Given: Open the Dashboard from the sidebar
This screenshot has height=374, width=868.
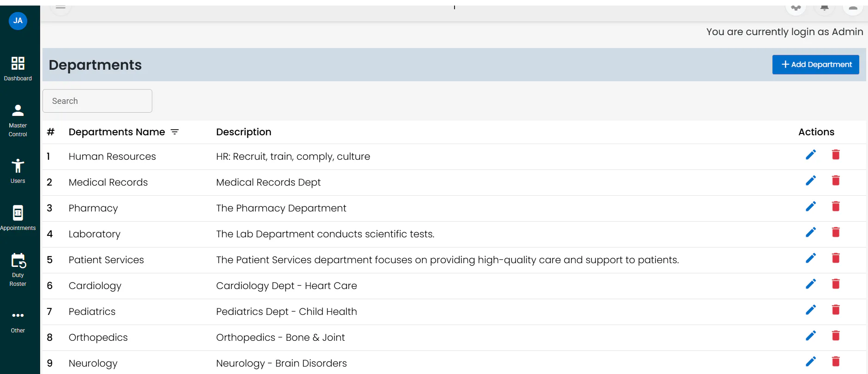Looking at the screenshot, I should [x=18, y=69].
